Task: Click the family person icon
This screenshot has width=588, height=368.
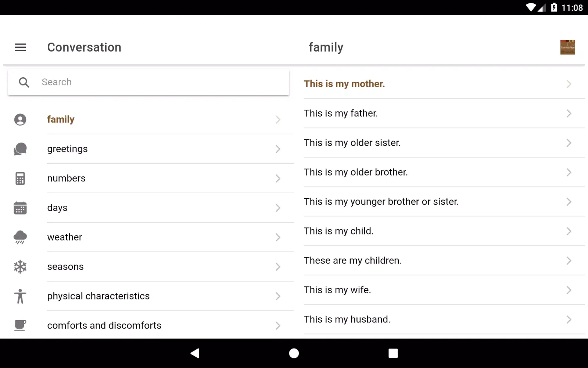Action: pyautogui.click(x=20, y=120)
